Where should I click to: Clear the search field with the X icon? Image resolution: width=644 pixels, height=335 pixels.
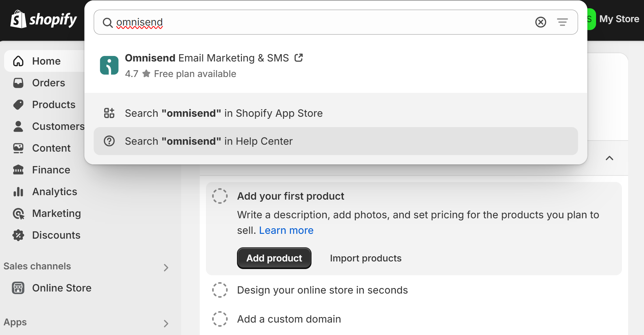(541, 22)
